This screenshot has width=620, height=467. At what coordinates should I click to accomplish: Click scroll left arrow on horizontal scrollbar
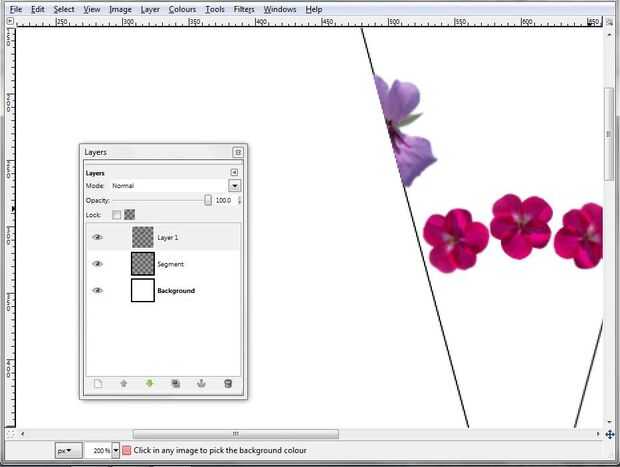pos(23,434)
